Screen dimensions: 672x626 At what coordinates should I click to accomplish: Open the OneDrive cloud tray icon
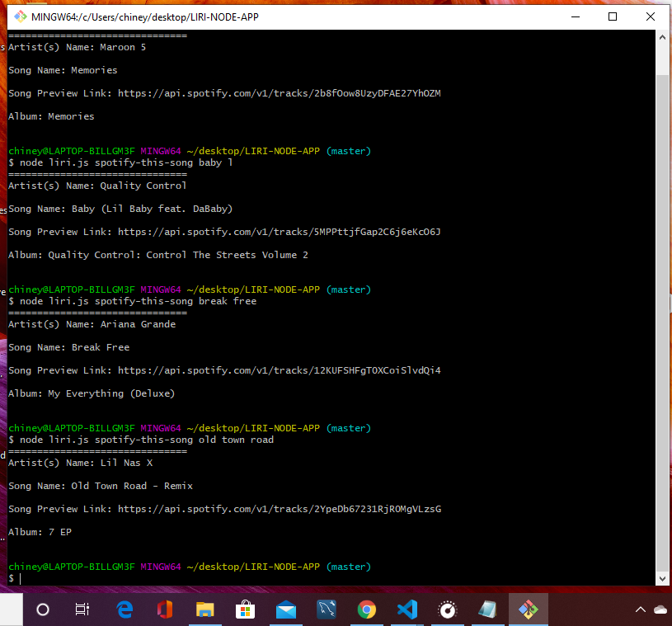660,610
